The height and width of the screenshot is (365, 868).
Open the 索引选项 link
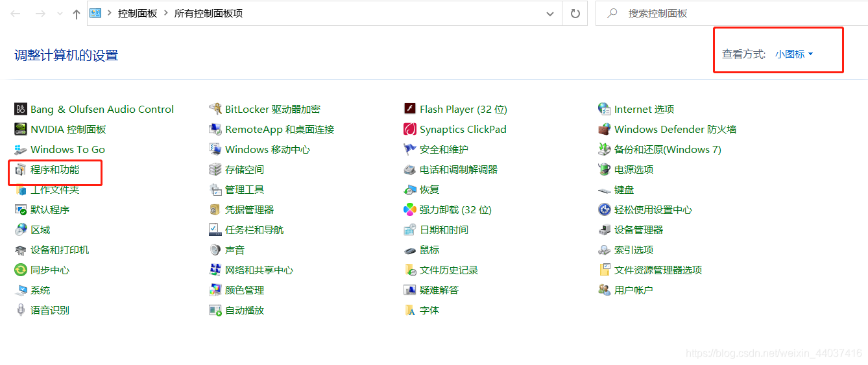click(x=634, y=250)
